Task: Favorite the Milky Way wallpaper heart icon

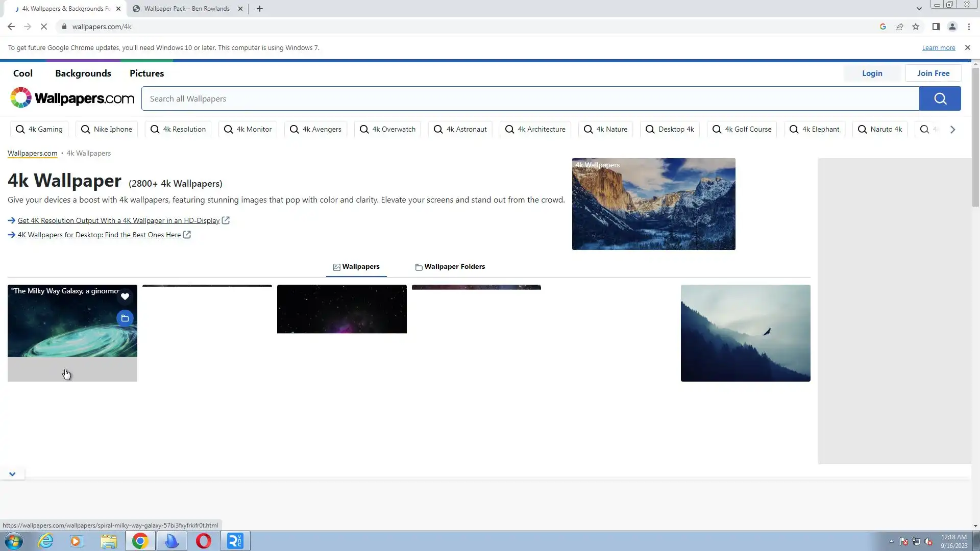Action: coord(125,296)
